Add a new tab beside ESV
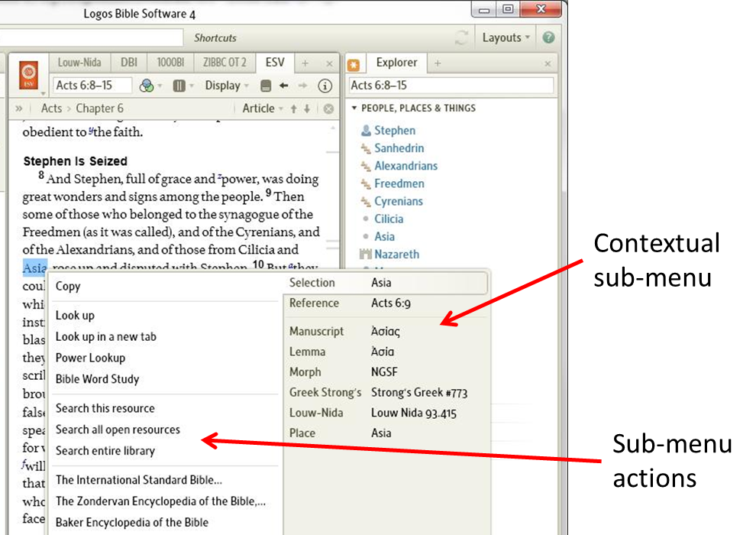Screen dimensions: 756x535 pos(305,63)
